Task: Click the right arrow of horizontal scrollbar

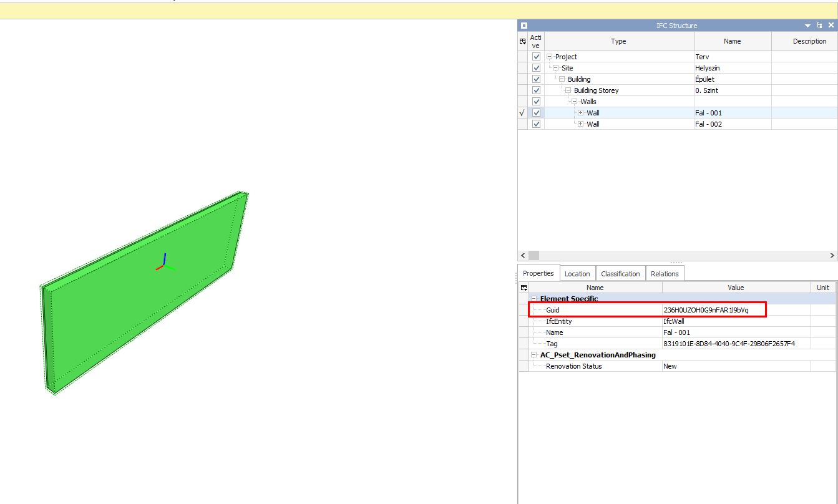Action: pyautogui.click(x=832, y=256)
